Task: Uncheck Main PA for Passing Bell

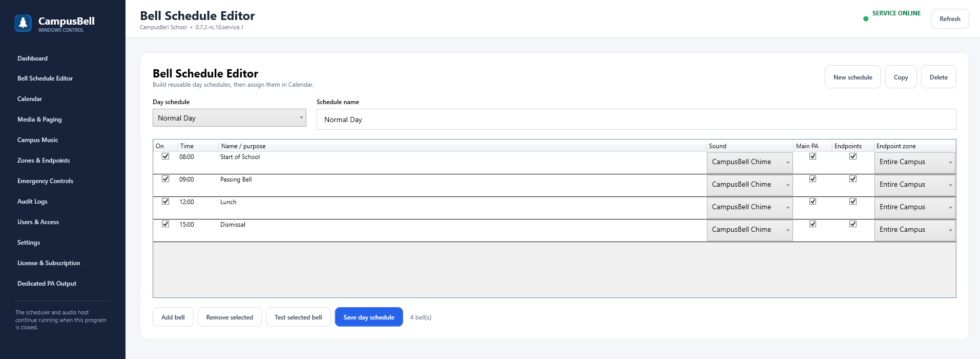Action: point(812,179)
